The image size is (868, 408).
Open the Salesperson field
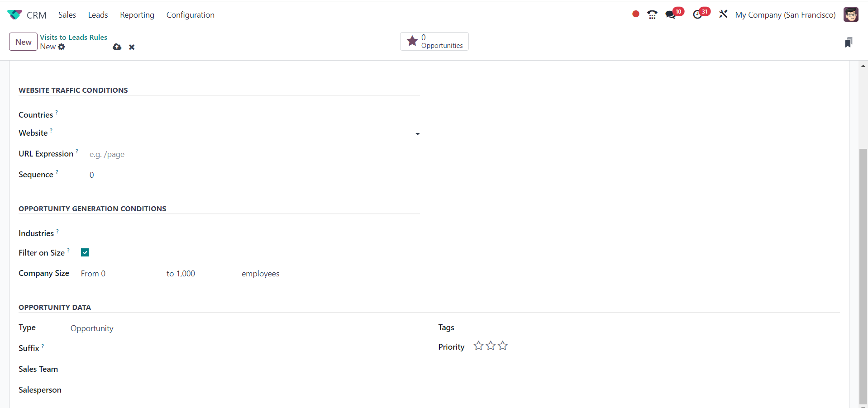click(x=244, y=390)
